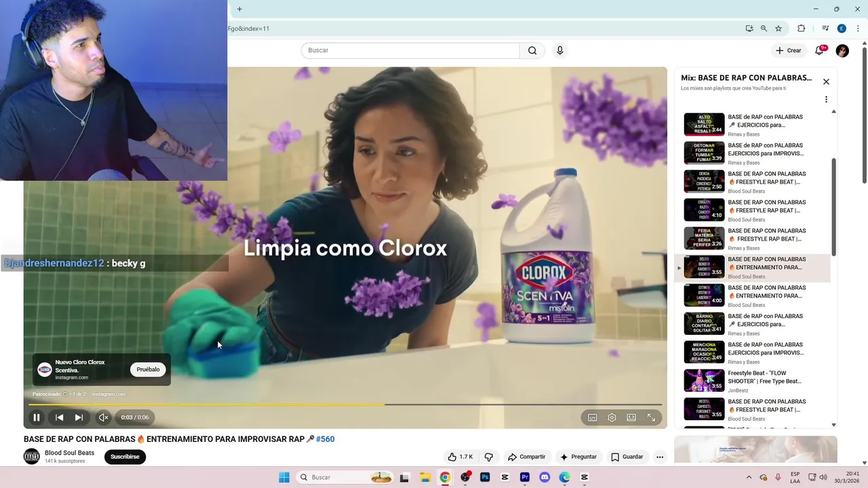Open File Explorer from taskbar

click(425, 477)
